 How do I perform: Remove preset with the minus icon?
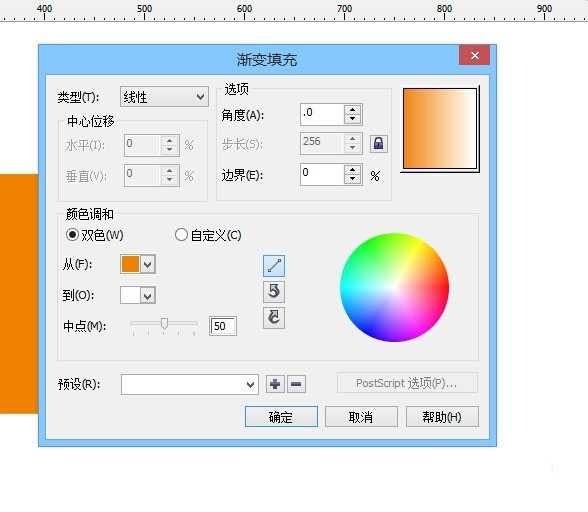coord(296,384)
